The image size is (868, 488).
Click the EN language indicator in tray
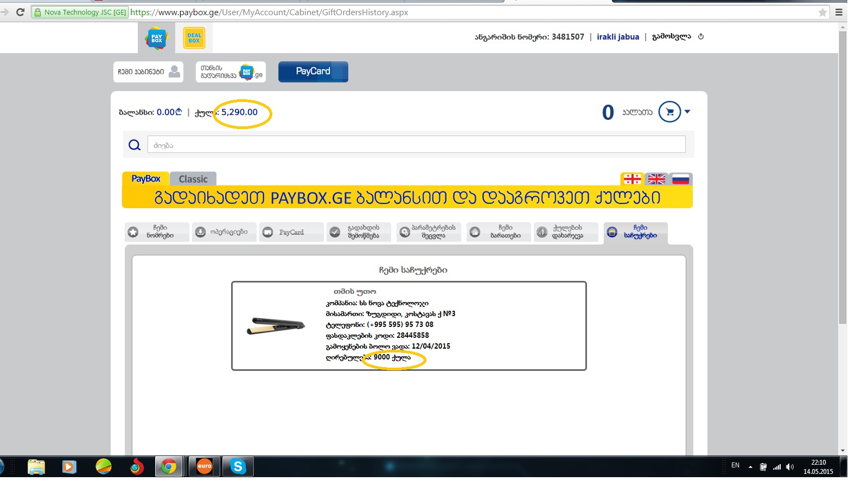tap(735, 465)
